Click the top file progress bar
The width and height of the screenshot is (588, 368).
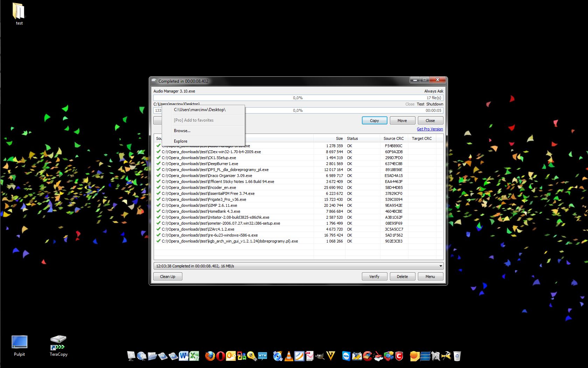(x=298, y=98)
